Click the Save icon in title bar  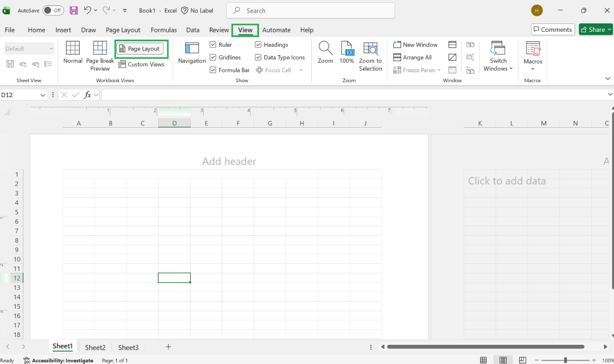click(74, 11)
